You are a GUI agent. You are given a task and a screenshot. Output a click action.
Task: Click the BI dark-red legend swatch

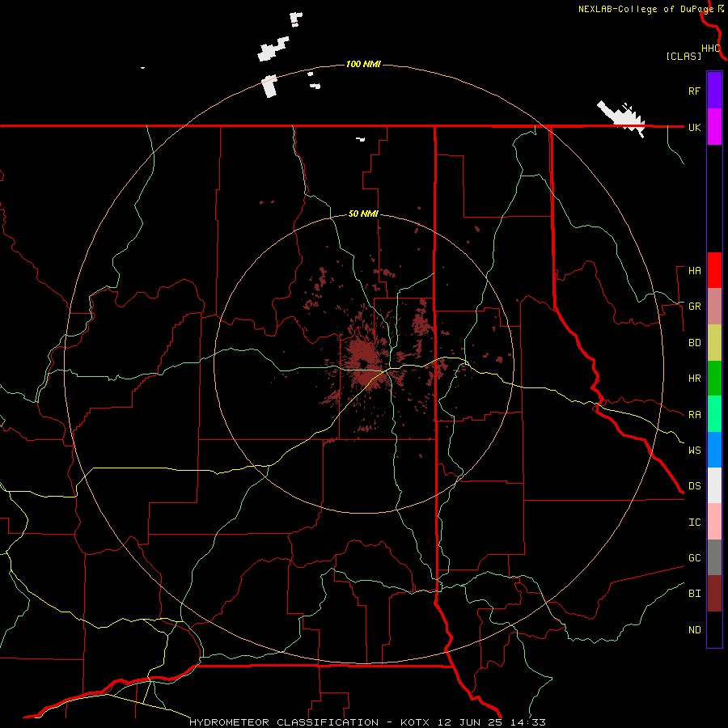(x=714, y=594)
